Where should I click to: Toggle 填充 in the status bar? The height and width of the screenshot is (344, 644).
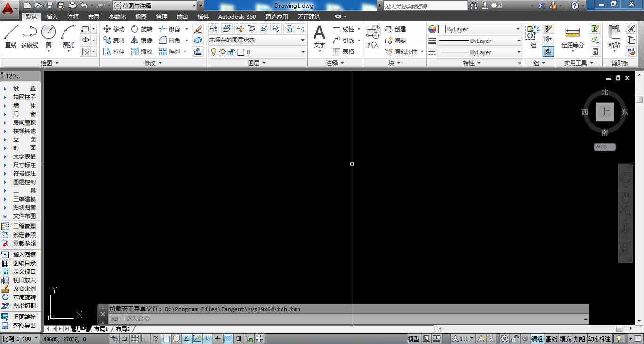[565, 339]
